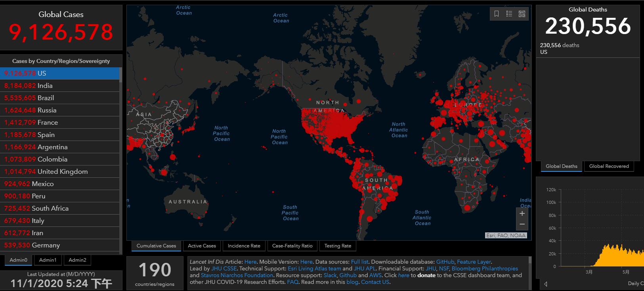The height and width of the screenshot is (291, 644).
Task: Zoom in on the map with plus
Action: pos(522,214)
